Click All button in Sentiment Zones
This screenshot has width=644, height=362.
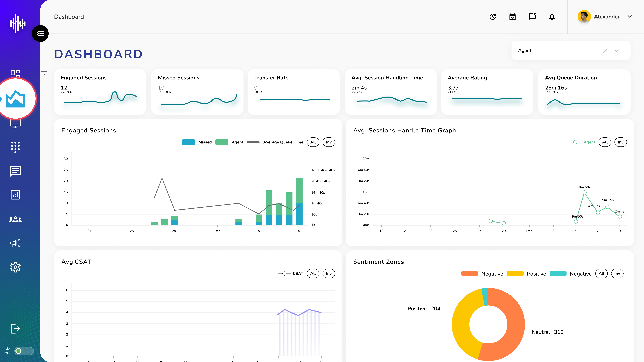coord(602,274)
